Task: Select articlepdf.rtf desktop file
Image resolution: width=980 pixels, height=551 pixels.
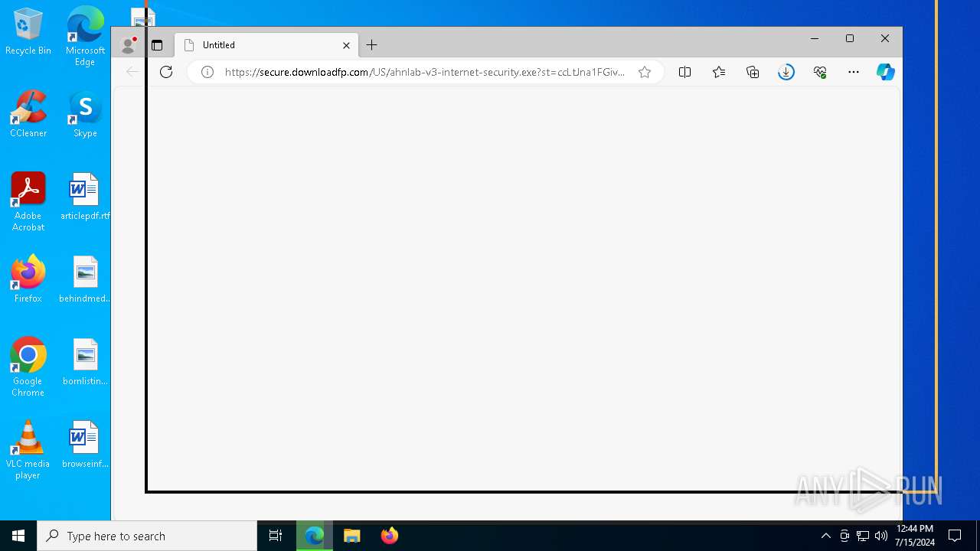Action: [85, 197]
